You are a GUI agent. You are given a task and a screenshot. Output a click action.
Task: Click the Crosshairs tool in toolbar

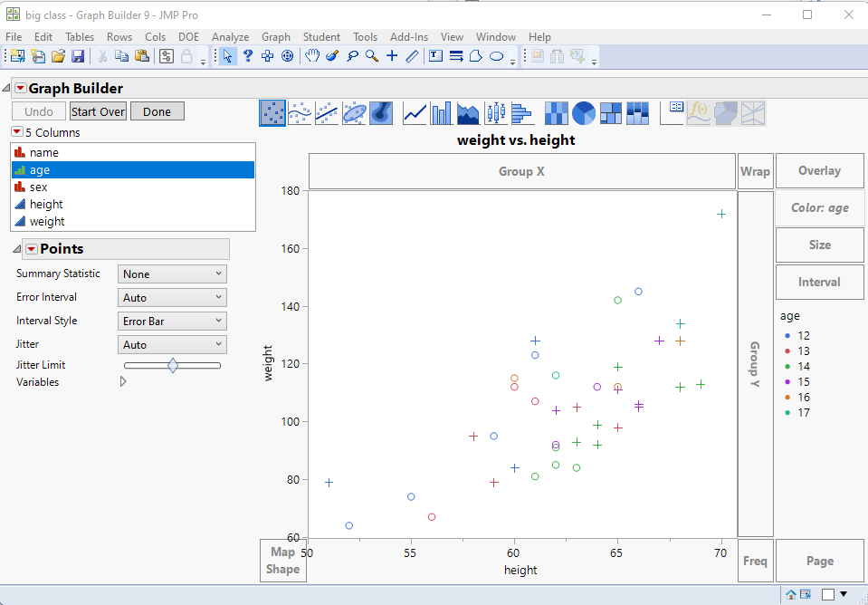coord(392,56)
